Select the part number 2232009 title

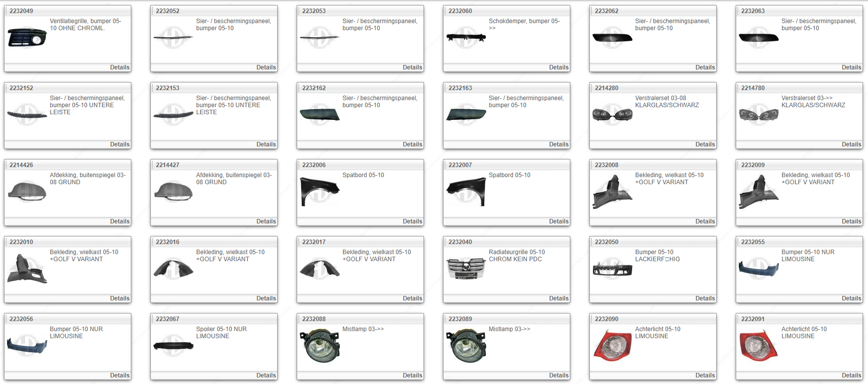point(753,165)
